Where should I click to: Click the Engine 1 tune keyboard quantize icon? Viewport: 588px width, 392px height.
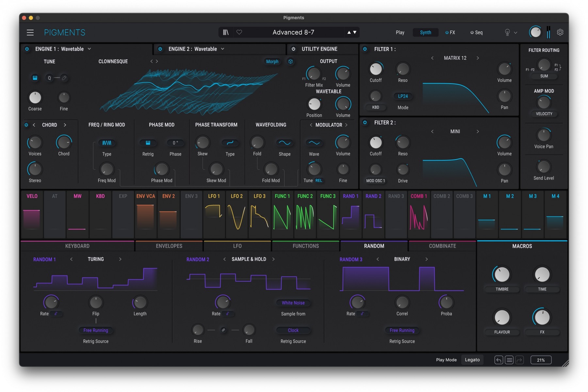coord(35,78)
